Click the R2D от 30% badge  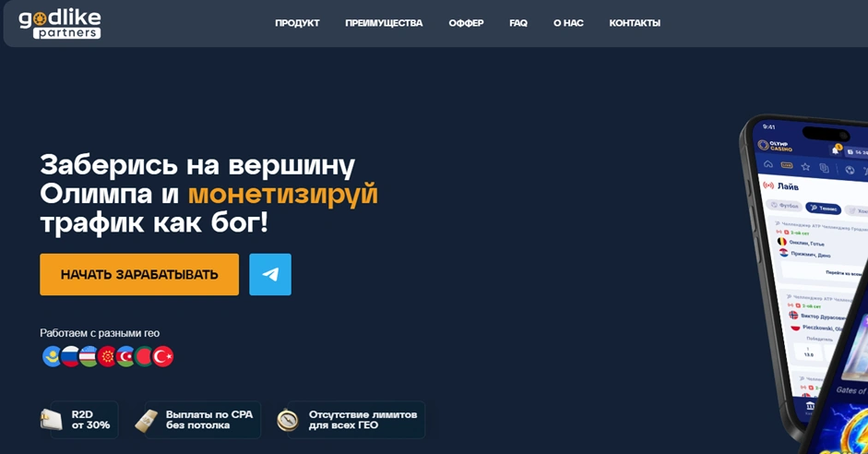tap(79, 420)
